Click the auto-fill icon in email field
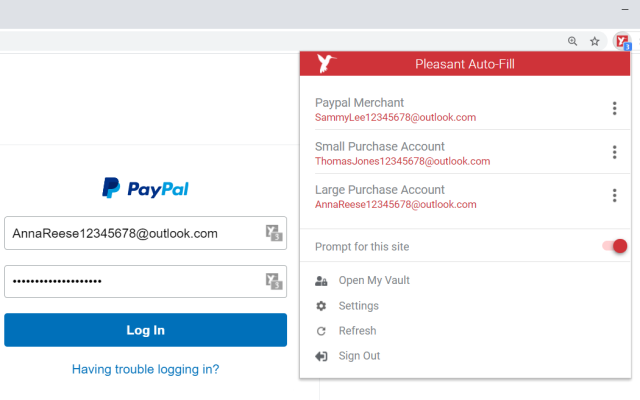Viewport: 640px width, 400px height. 273,233
